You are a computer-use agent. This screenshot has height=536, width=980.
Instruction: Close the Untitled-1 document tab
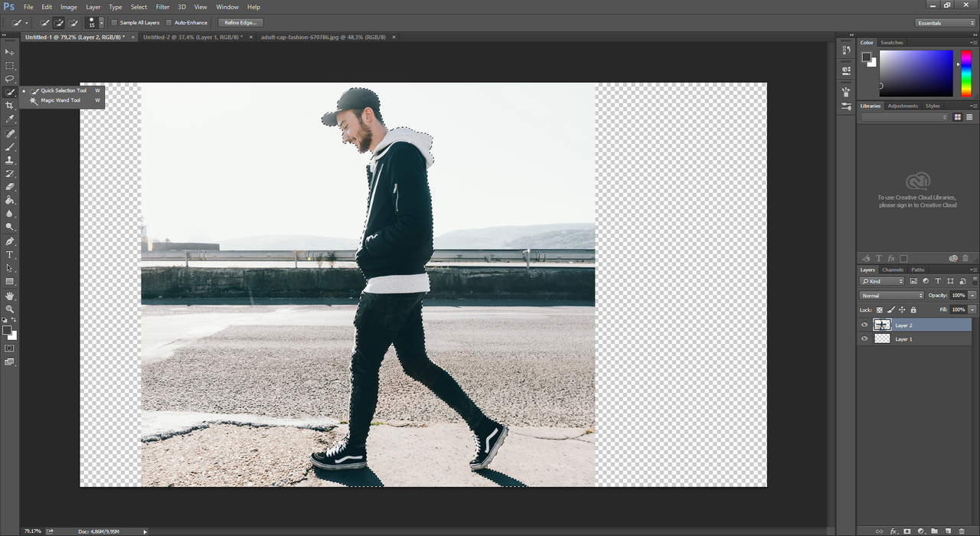tap(133, 37)
